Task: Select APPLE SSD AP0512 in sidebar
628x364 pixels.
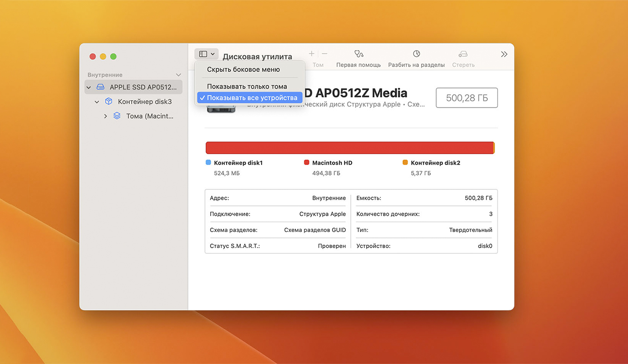Action: tap(133, 87)
